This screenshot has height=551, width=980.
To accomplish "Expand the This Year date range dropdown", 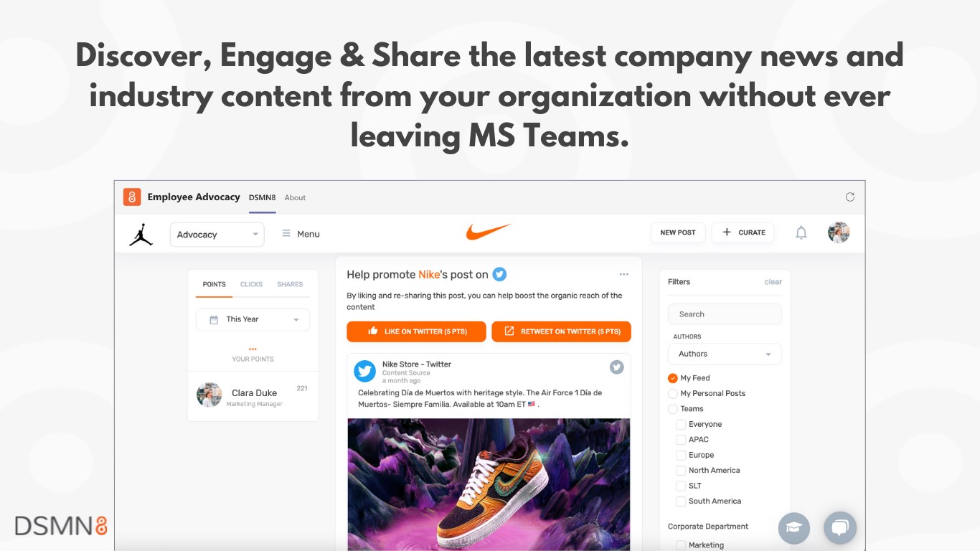I will click(253, 319).
